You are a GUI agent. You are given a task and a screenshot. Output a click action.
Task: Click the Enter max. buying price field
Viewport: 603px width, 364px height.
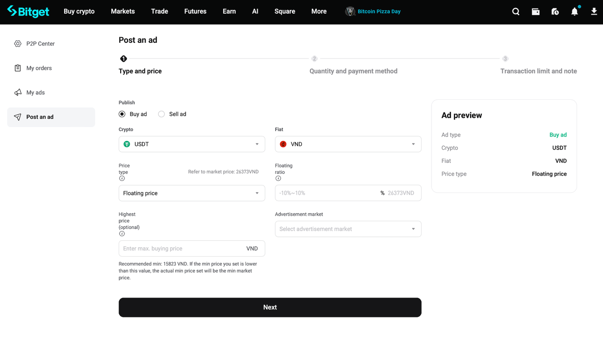pyautogui.click(x=192, y=249)
